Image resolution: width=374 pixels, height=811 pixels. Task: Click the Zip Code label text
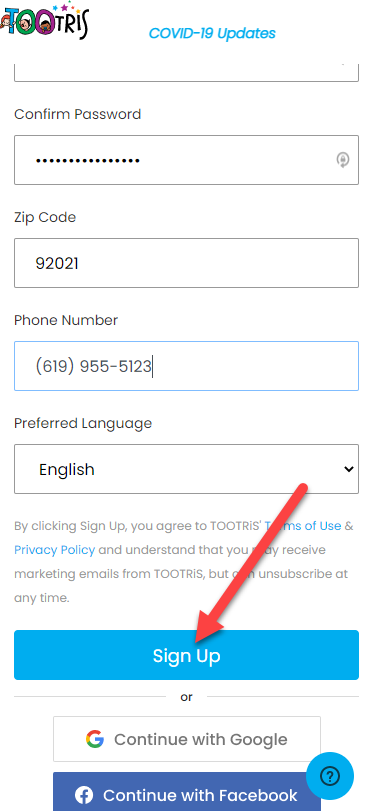pos(45,217)
